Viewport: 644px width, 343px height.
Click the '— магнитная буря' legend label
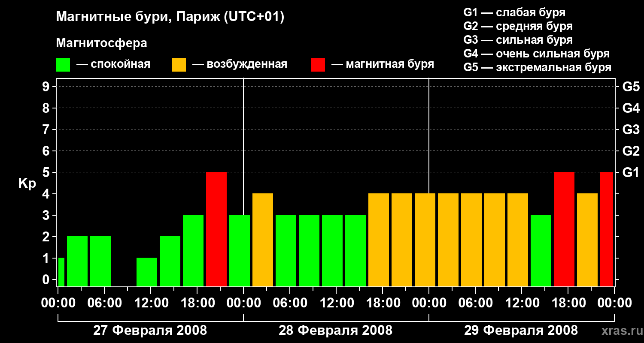coord(383,64)
